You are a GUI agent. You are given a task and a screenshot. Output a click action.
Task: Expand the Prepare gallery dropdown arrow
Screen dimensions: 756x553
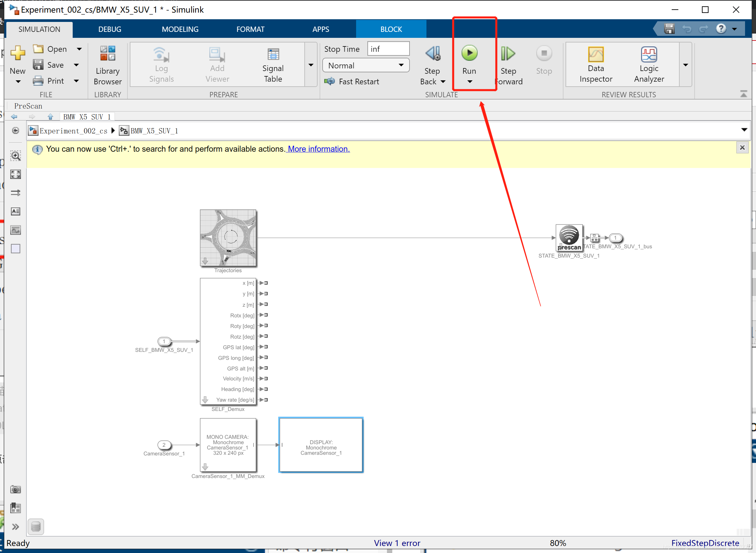pos(311,65)
